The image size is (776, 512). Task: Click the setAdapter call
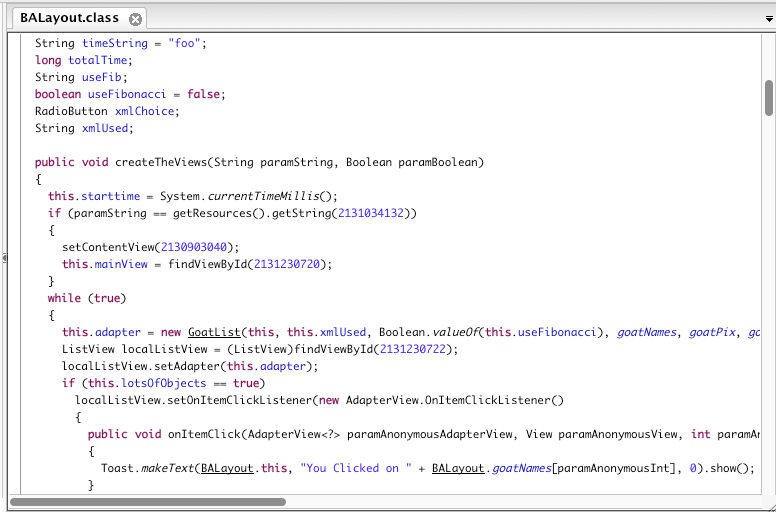point(188,366)
